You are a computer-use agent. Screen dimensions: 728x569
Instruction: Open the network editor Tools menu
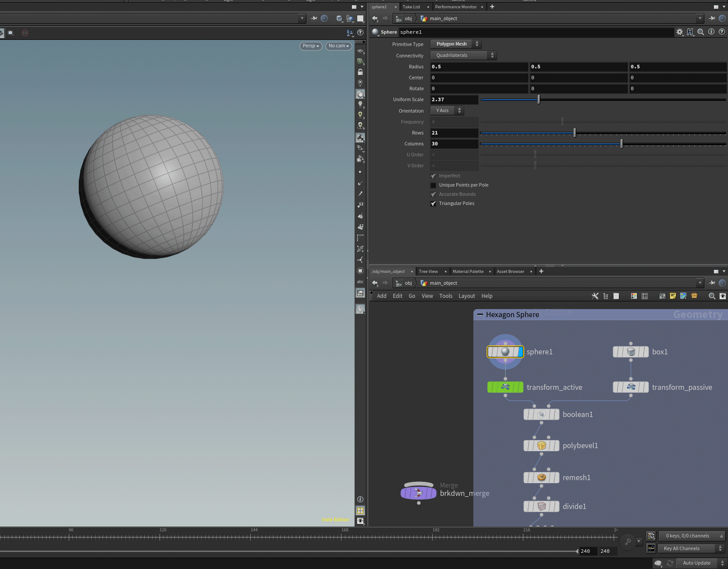pyautogui.click(x=446, y=296)
